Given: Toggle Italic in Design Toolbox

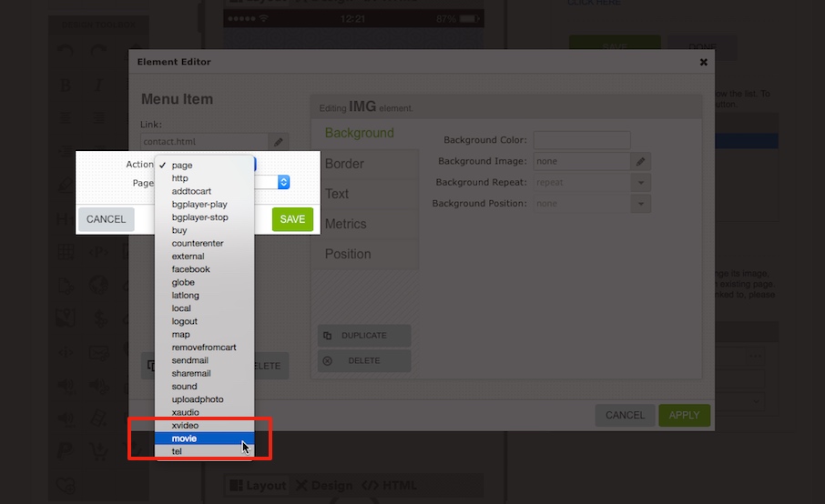Looking at the screenshot, I should coord(99,85).
